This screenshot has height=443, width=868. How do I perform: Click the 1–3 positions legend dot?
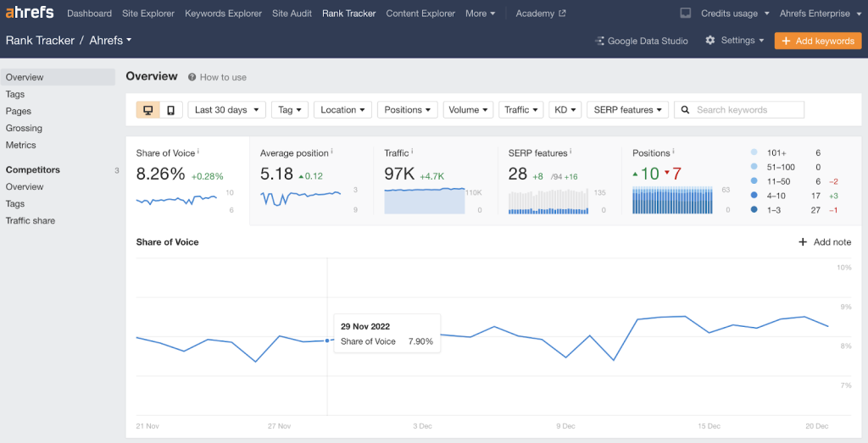[754, 209]
